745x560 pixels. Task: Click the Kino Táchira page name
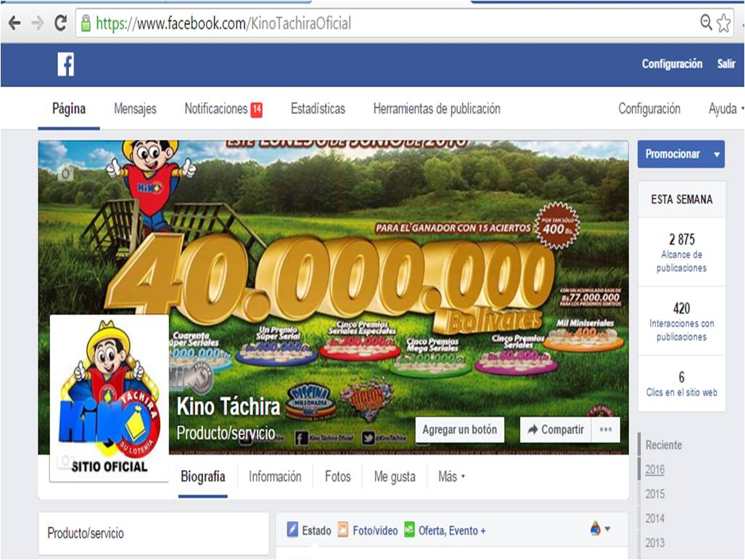(x=229, y=407)
